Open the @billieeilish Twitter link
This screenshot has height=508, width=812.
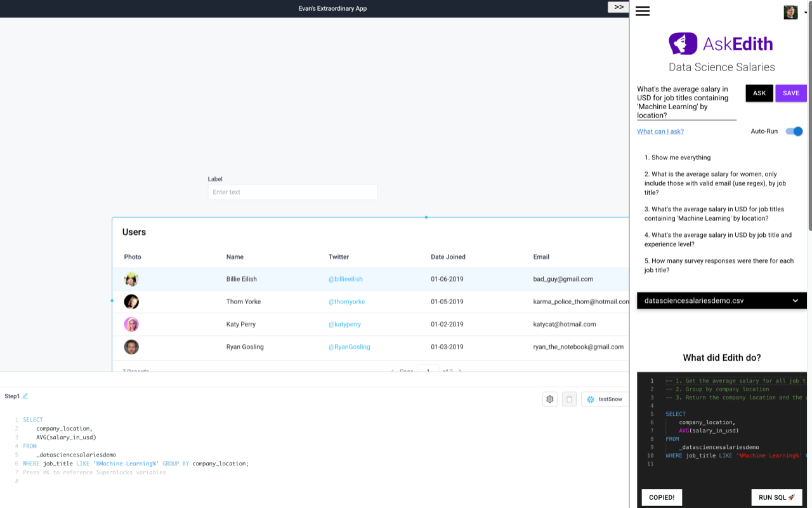(x=345, y=279)
